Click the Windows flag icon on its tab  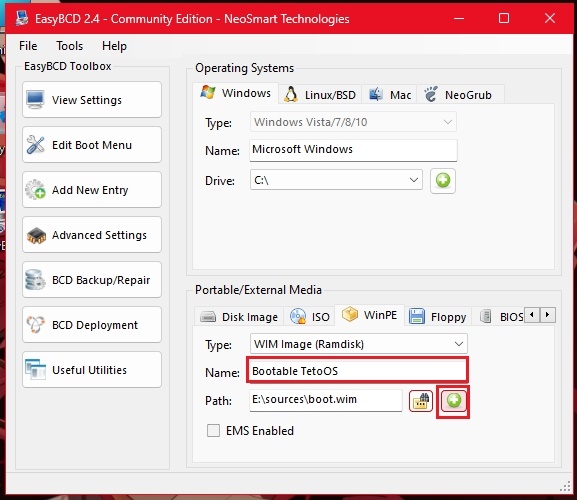pos(208,92)
